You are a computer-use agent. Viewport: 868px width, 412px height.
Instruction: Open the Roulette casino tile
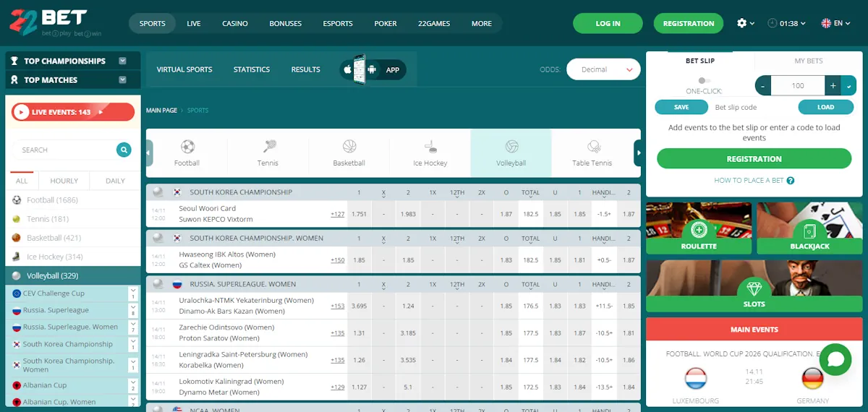click(699, 228)
